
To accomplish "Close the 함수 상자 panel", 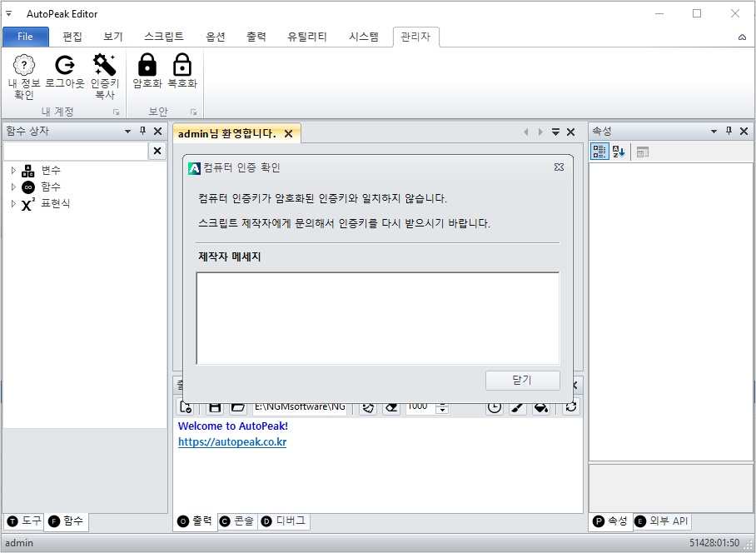I will tap(157, 131).
